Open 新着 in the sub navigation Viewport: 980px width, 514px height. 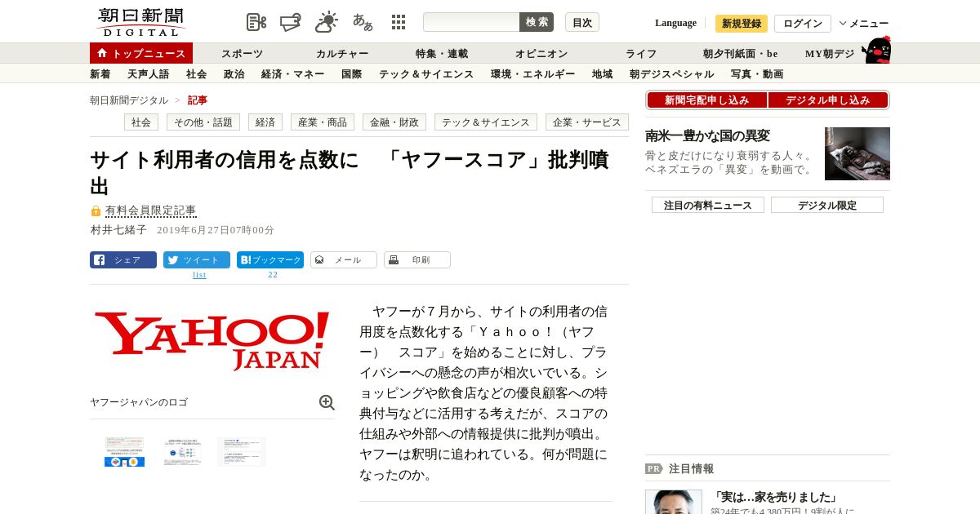pyautogui.click(x=100, y=73)
